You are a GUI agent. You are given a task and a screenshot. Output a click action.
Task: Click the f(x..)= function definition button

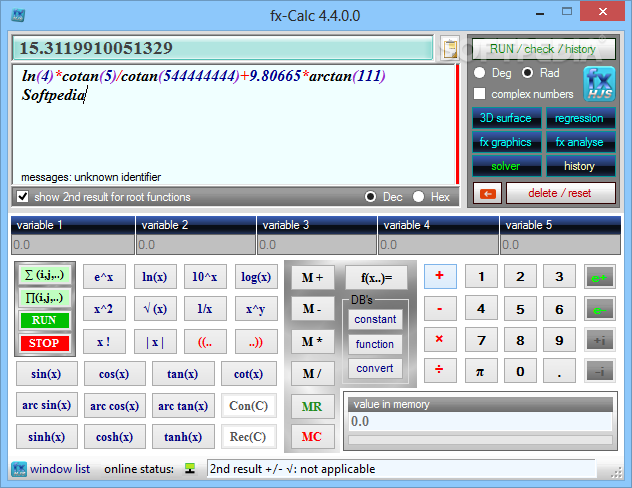click(376, 277)
